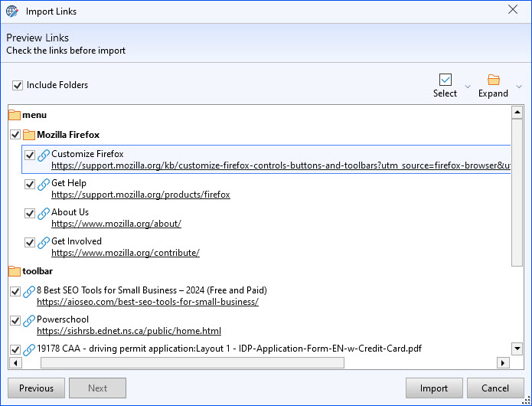
Task: Click the Import Links globe title icon
Action: tap(12, 11)
